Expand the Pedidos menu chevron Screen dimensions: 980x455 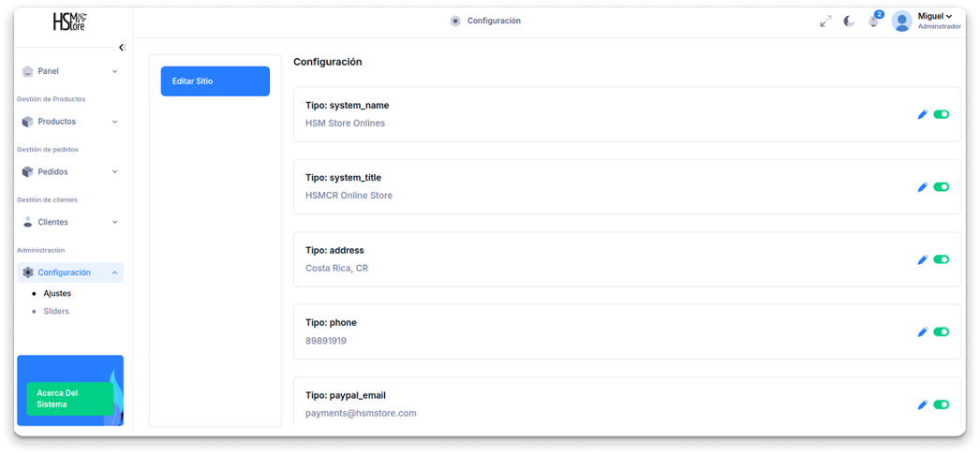[x=114, y=172]
